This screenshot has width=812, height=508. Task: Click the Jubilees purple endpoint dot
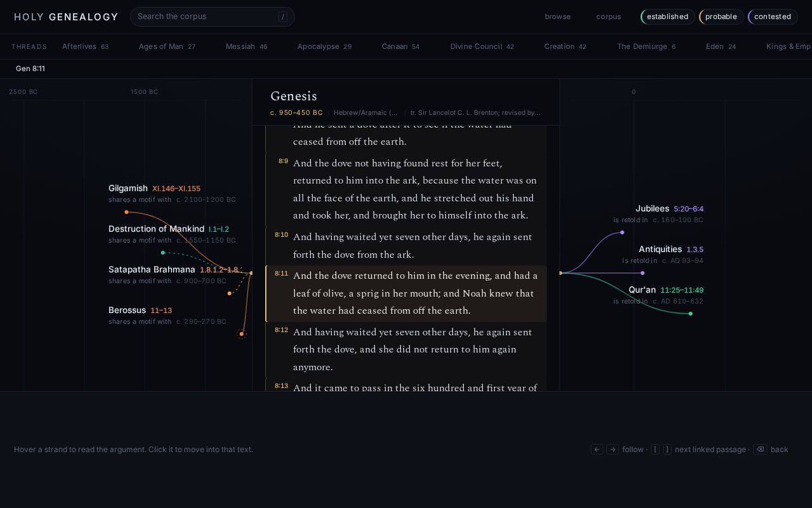(x=622, y=232)
